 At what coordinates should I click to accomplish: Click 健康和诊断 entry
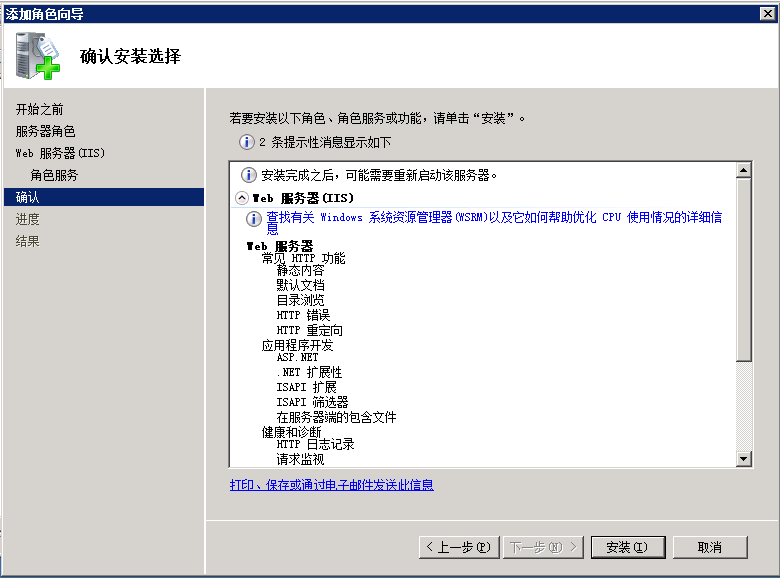pyautogui.click(x=292, y=432)
